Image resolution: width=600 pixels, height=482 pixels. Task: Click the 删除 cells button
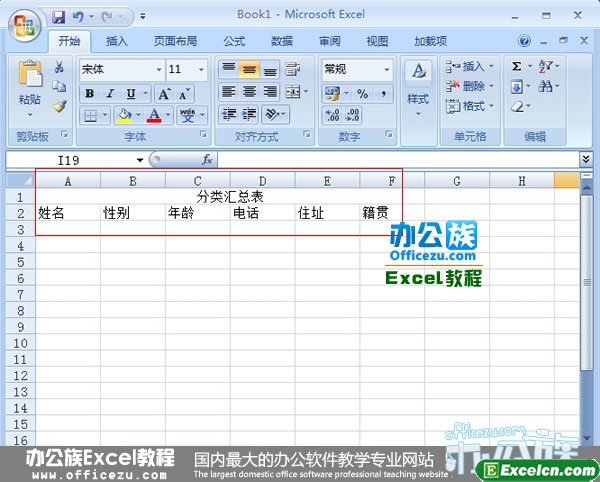click(470, 86)
